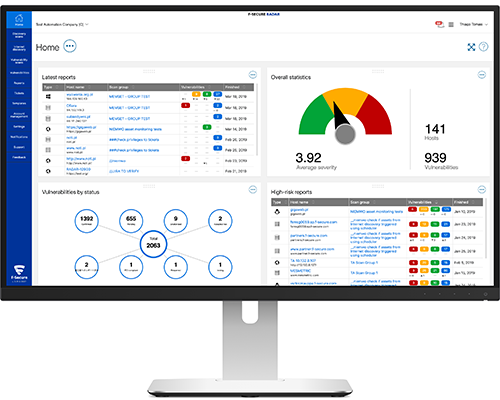Click the red vulnerability badge in Offers row
This screenshot has width=500, height=400.
(185, 106)
